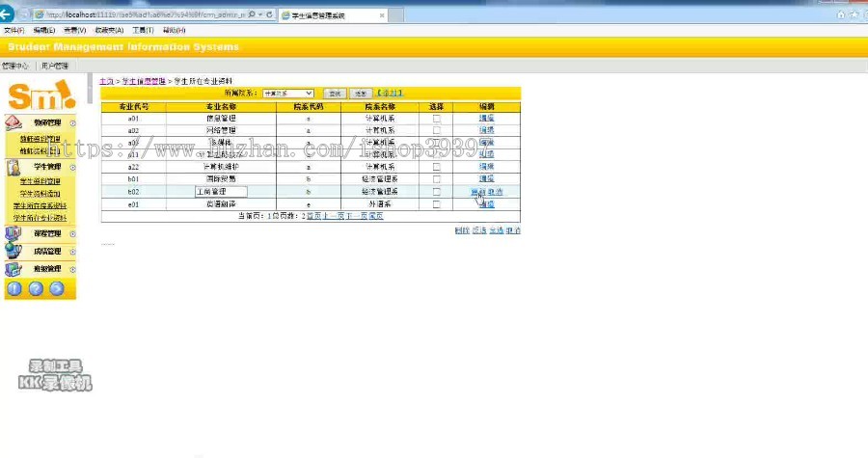Click the edit link for row a22
The image size is (868, 458).
487,167
